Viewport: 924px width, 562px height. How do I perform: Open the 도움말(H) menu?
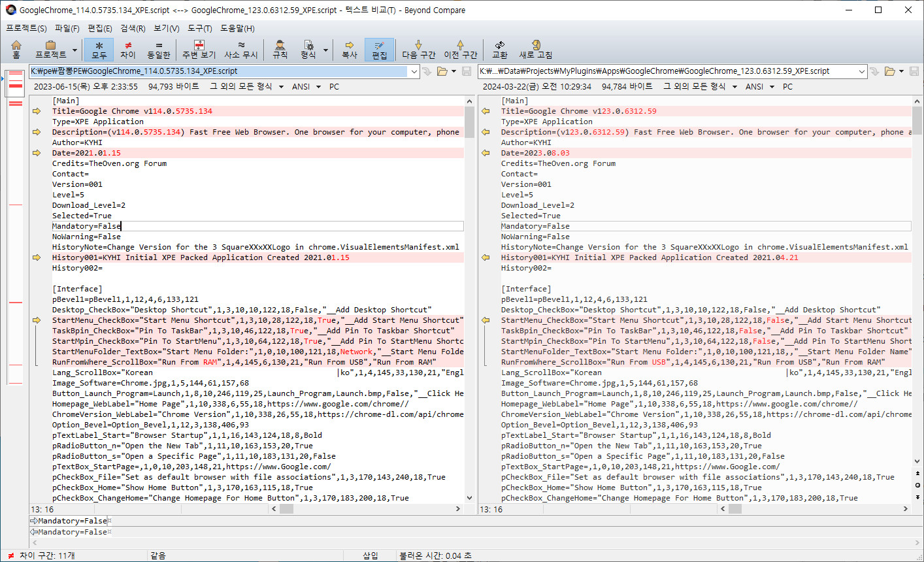[237, 28]
